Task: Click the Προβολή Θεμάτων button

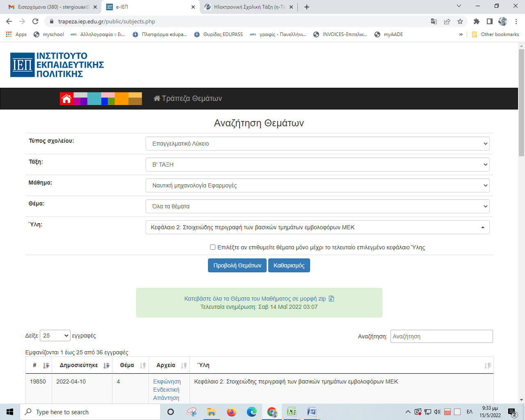Action: [237, 265]
